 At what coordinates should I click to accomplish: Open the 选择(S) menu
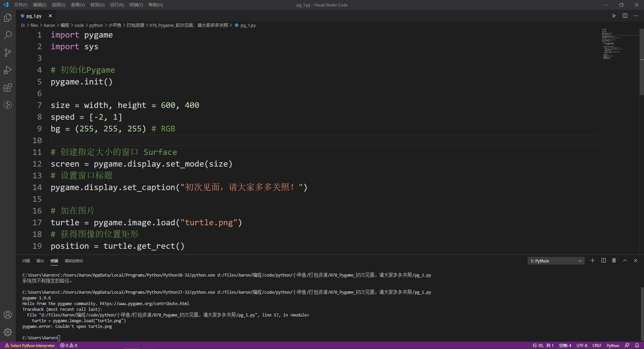tap(59, 5)
